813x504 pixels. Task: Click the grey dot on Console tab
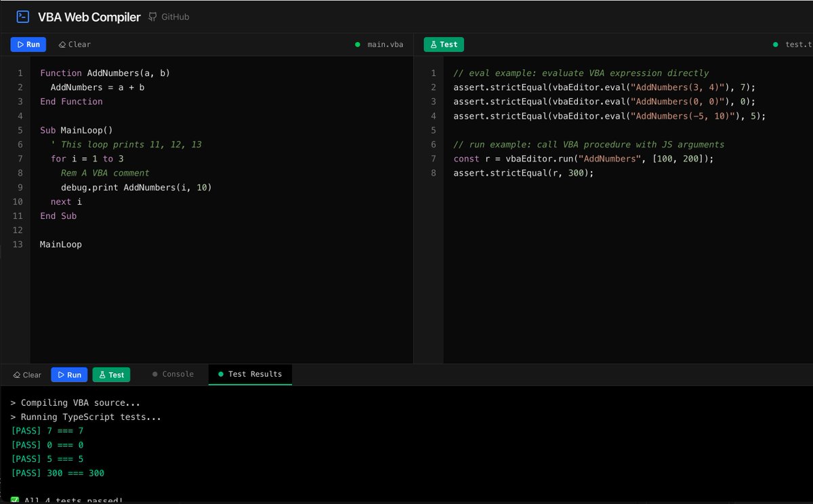point(155,374)
